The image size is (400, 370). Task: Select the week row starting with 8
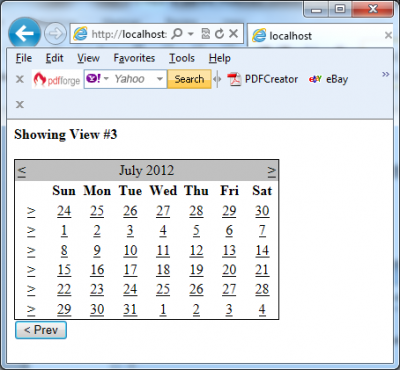[x=31, y=250]
